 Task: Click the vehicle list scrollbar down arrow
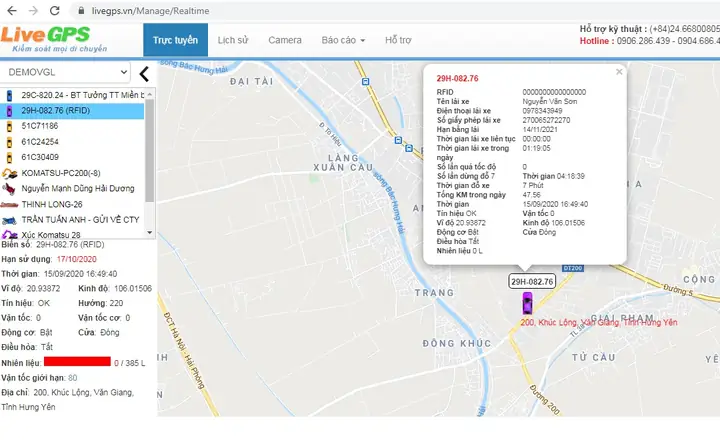tap(150, 232)
